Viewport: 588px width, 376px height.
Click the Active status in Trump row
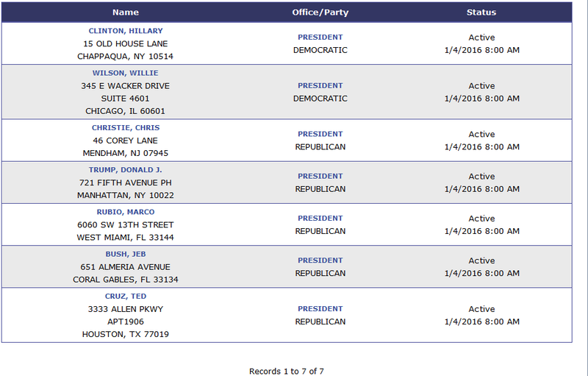481,177
